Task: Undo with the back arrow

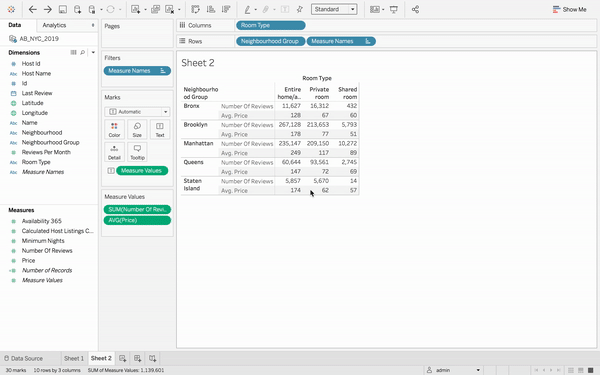Action: coord(33,9)
